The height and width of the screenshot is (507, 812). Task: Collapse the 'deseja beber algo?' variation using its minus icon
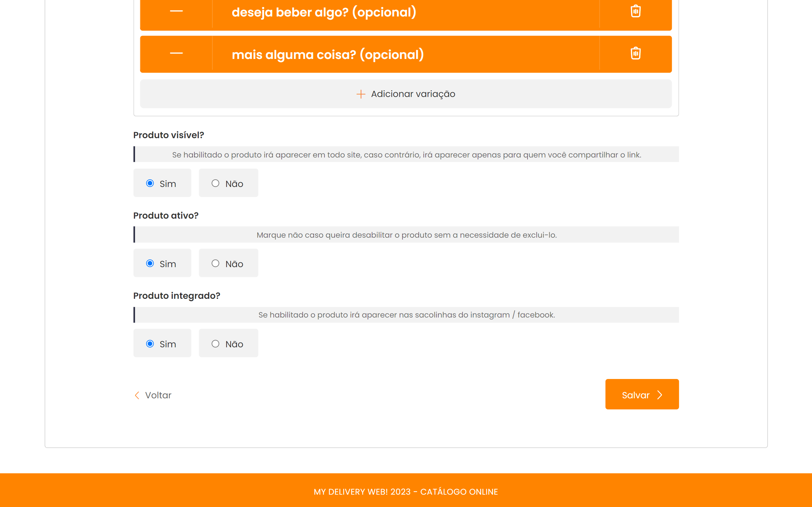(176, 11)
